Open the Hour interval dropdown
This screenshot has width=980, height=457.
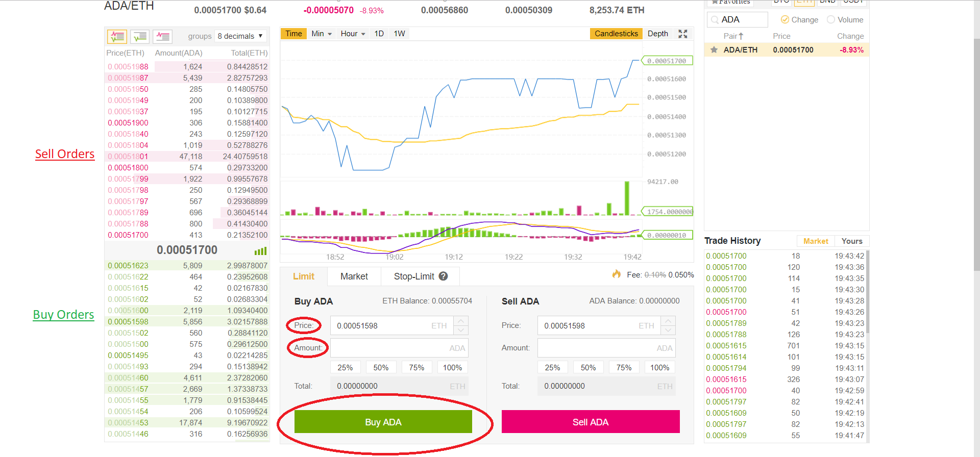pos(353,34)
